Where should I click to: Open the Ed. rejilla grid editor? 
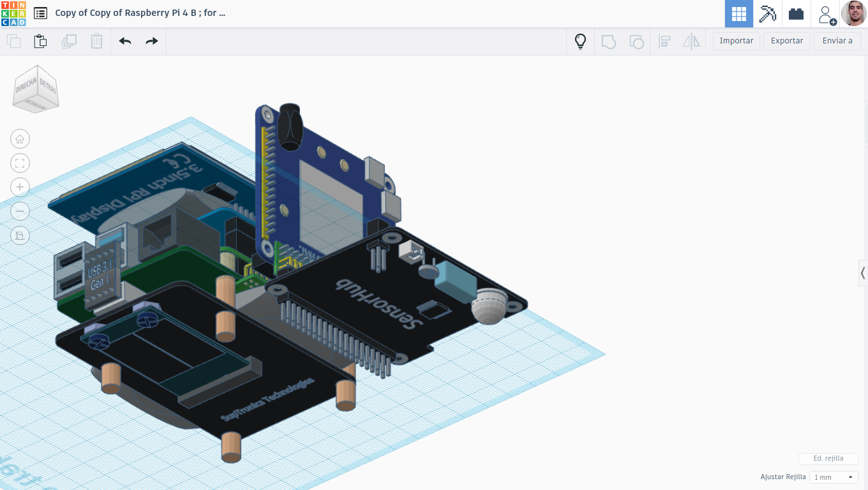(828, 459)
